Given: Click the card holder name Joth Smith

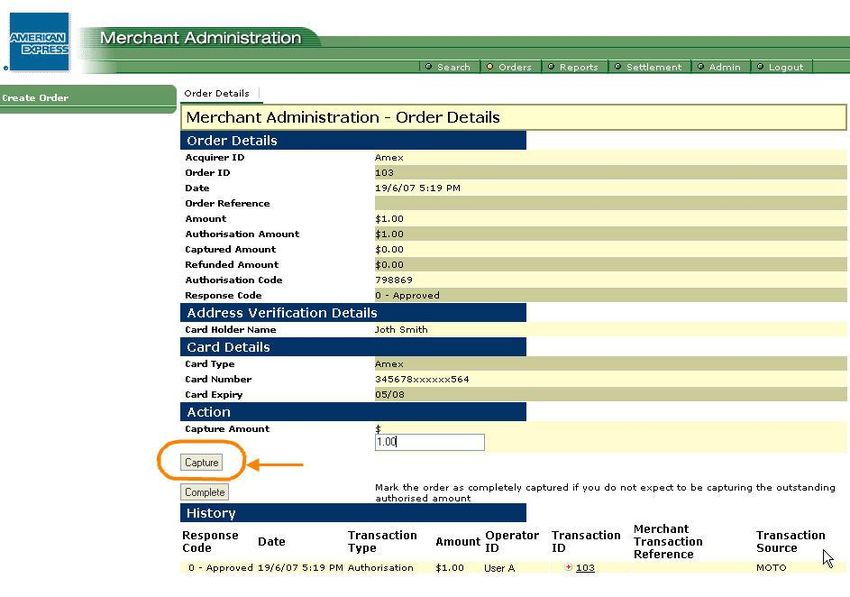Looking at the screenshot, I should coord(401,329).
